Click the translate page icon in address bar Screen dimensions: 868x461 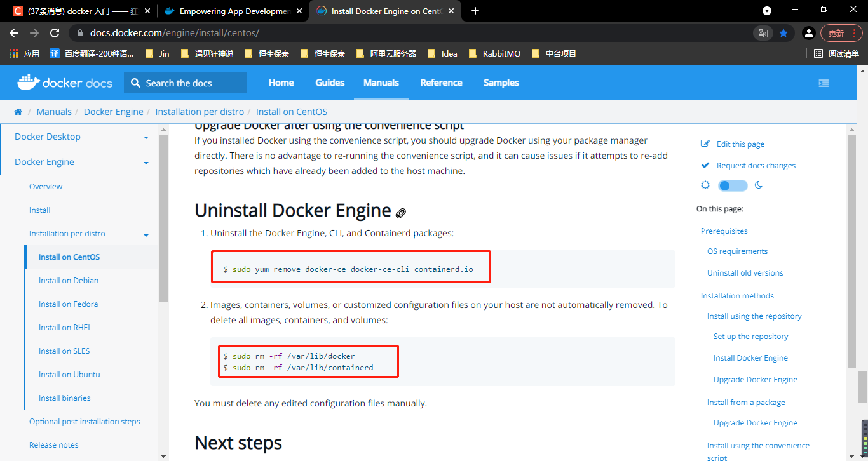tap(763, 33)
